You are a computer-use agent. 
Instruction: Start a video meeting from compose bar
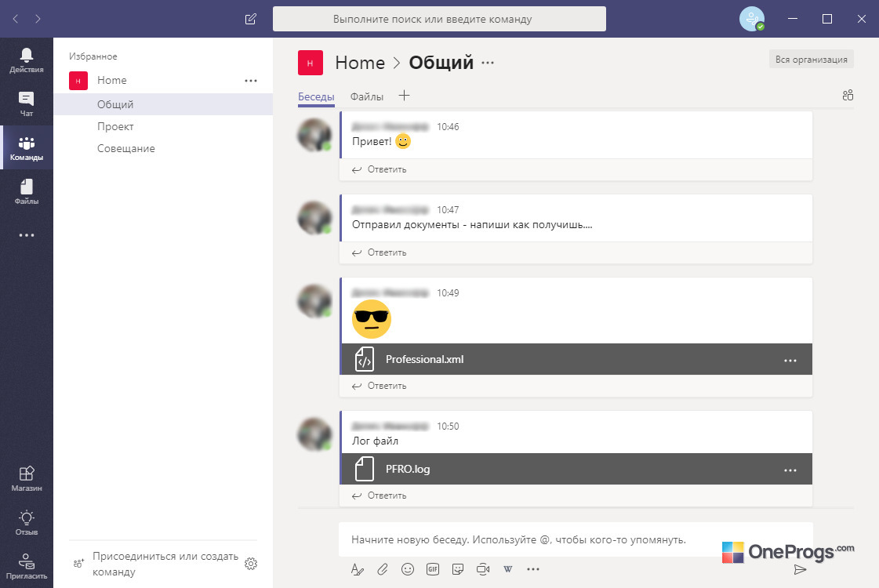click(x=483, y=569)
